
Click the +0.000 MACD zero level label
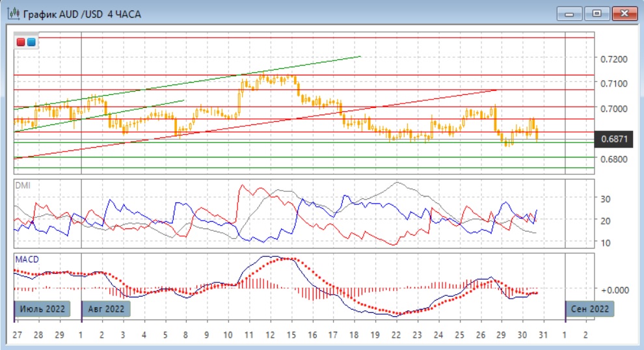tap(614, 289)
